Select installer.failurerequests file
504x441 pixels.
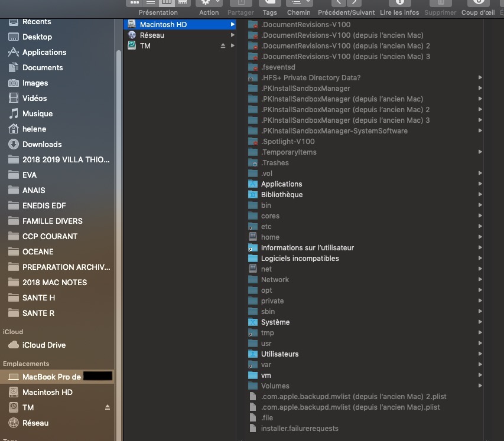click(x=360, y=429)
